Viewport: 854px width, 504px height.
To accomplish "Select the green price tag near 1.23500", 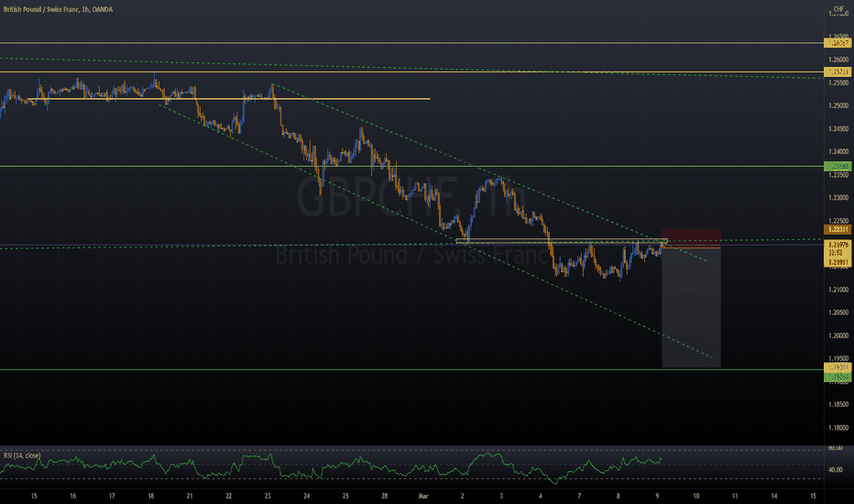I will click(838, 166).
